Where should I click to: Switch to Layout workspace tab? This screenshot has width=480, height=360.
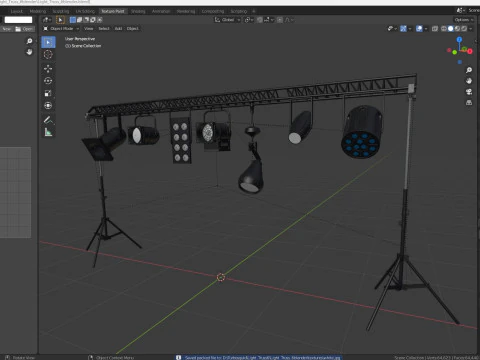16,11
